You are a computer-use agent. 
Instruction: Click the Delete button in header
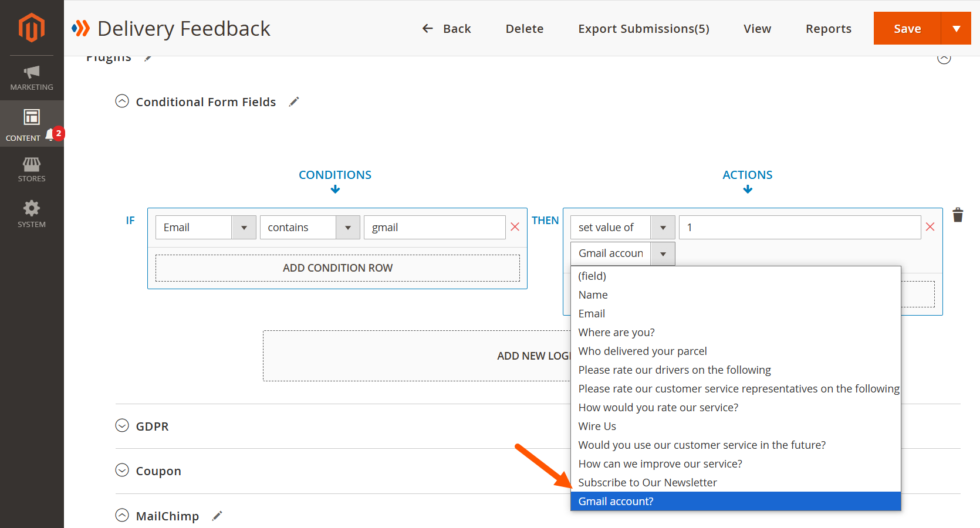[x=525, y=29]
